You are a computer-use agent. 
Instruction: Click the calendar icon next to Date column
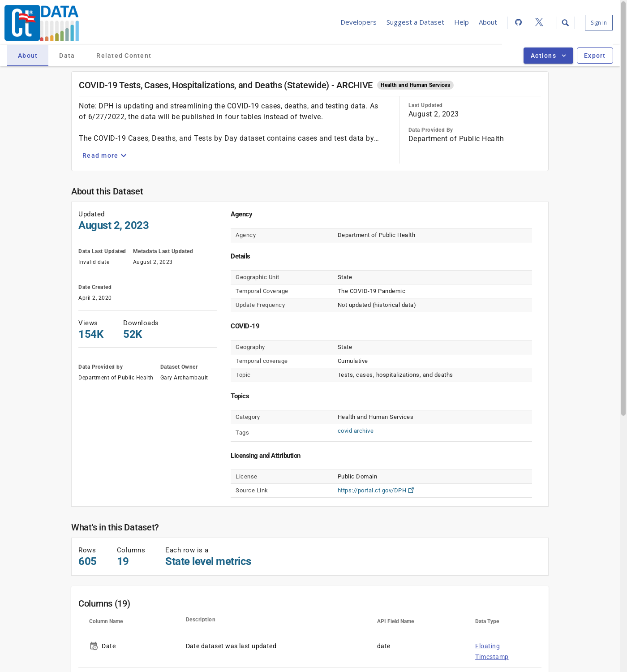coord(94,646)
